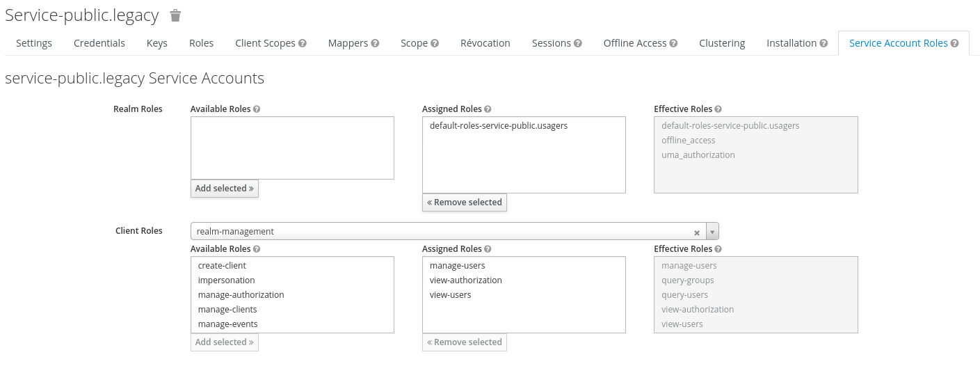Click help icon beside Mappers tab
This screenshot has width=980, height=373.
coord(375,43)
